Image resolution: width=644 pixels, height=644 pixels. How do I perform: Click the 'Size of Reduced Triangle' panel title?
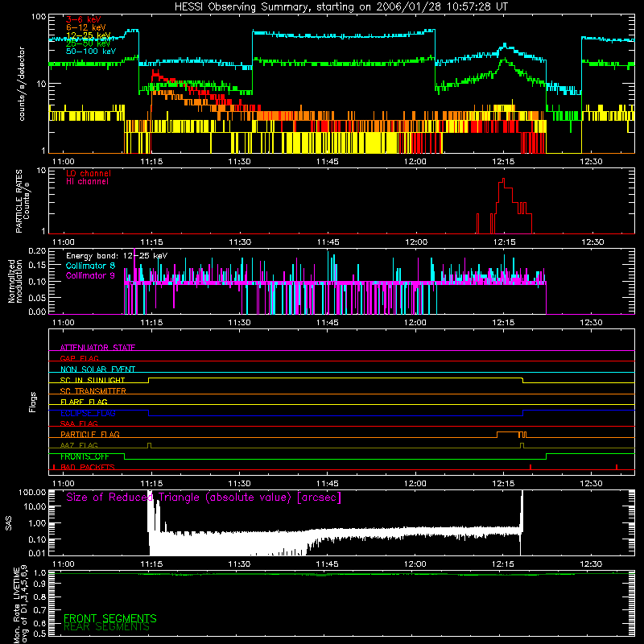point(204,497)
